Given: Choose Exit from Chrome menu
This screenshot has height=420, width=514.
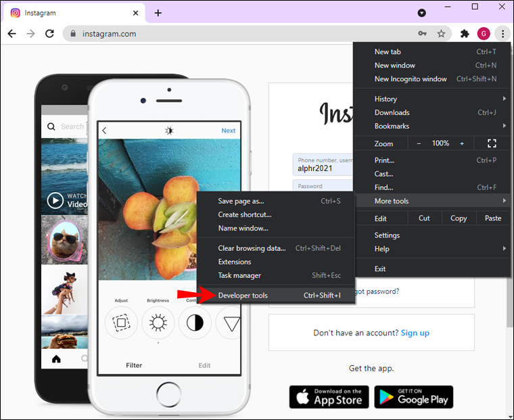Looking at the screenshot, I should click(431, 269).
